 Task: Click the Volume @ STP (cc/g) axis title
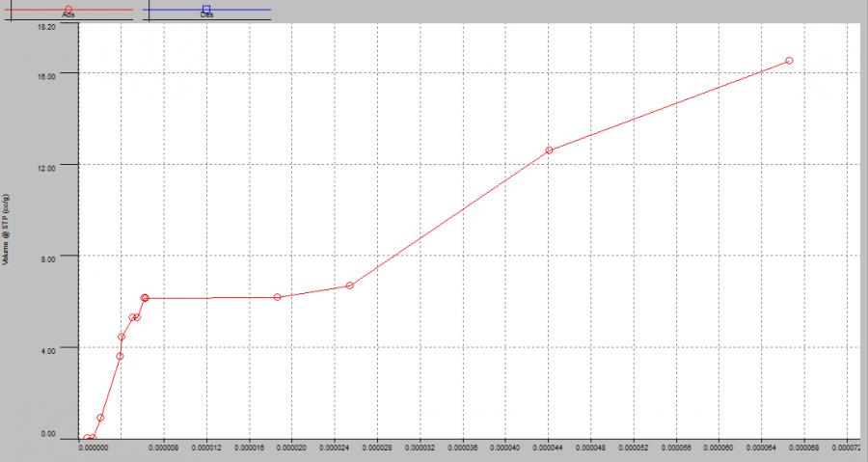click(x=6, y=230)
